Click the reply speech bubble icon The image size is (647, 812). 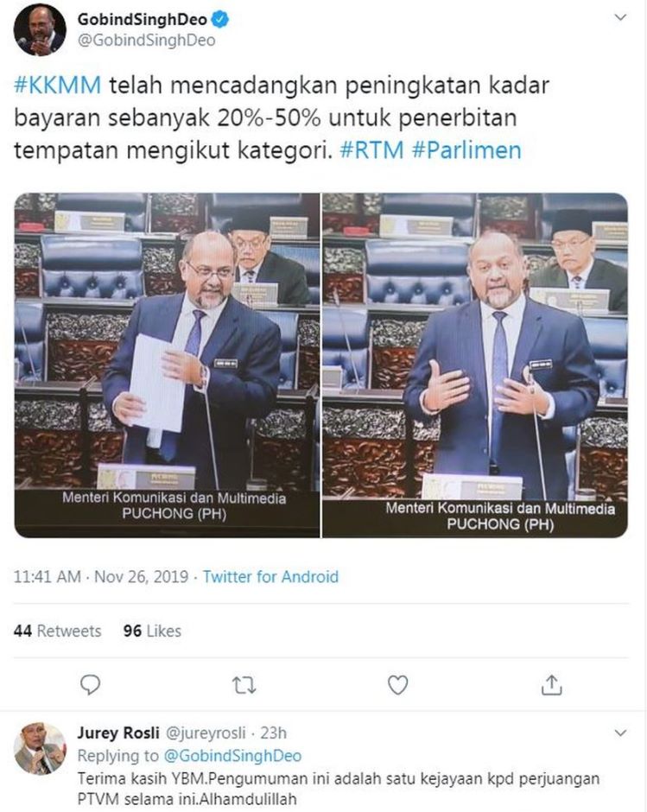tap(90, 685)
